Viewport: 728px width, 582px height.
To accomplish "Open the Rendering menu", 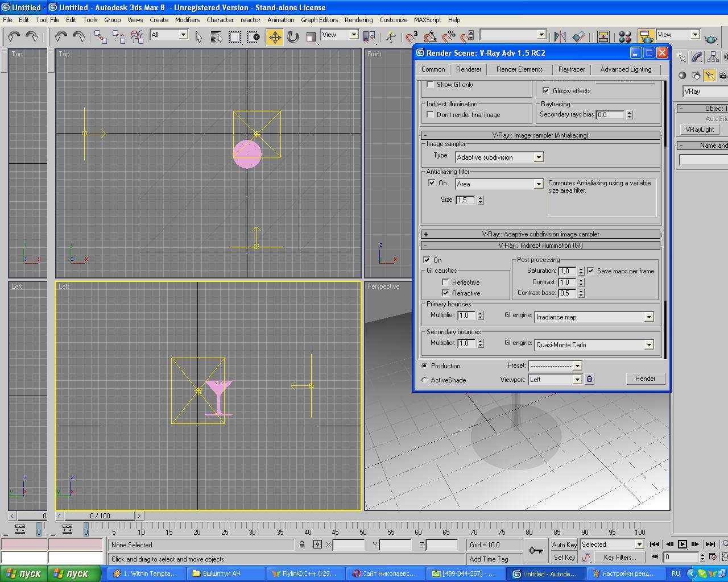I will click(358, 19).
